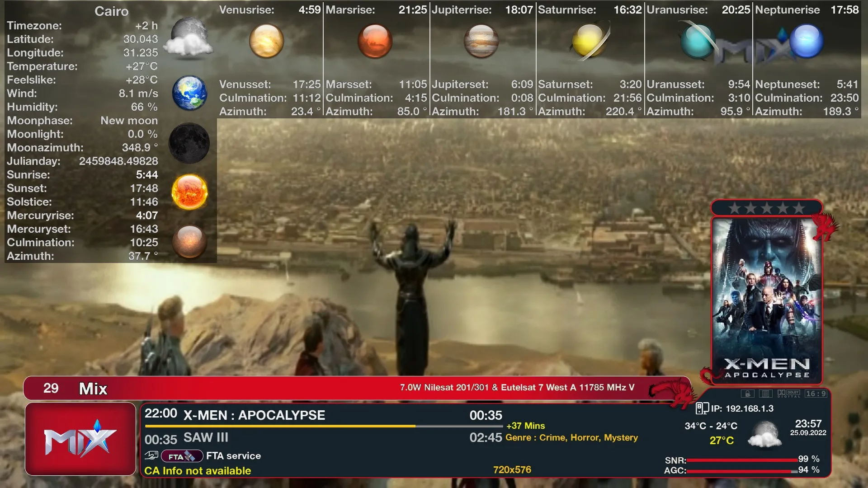The height and width of the screenshot is (488, 868).
Task: Click the yellow ringed Saturn icon
Action: click(590, 41)
